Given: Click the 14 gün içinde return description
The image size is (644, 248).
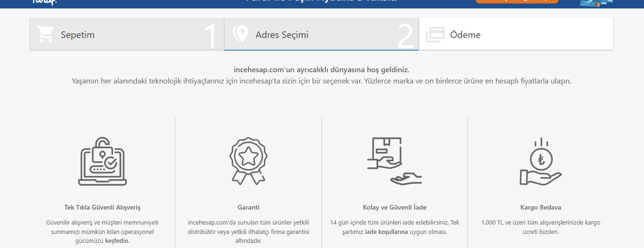Looking at the screenshot, I should point(395,227).
